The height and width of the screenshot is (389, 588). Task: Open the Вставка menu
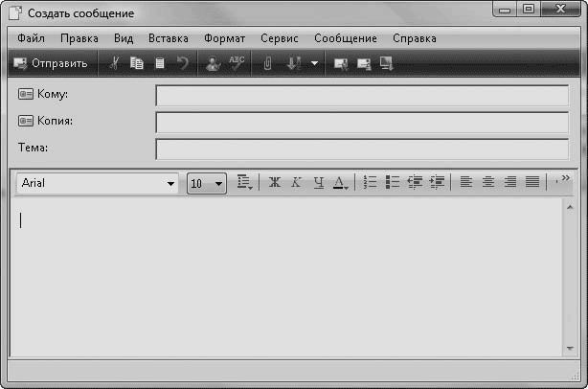tap(169, 38)
